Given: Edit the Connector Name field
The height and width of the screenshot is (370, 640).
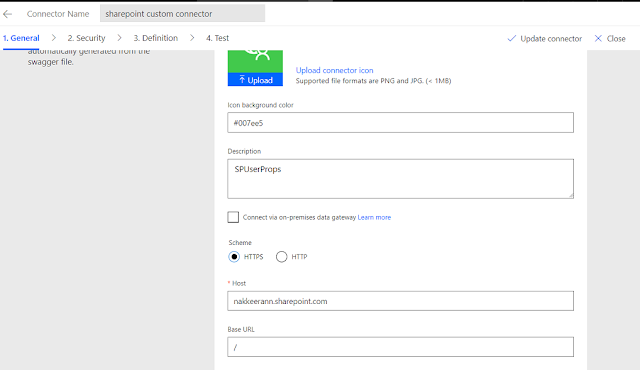Looking at the screenshot, I should pyautogui.click(x=182, y=13).
